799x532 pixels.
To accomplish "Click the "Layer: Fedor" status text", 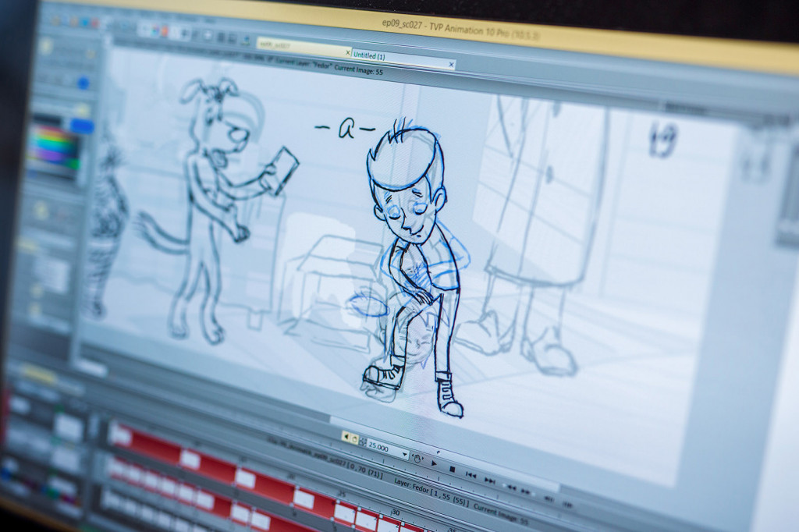I will click(x=412, y=486).
